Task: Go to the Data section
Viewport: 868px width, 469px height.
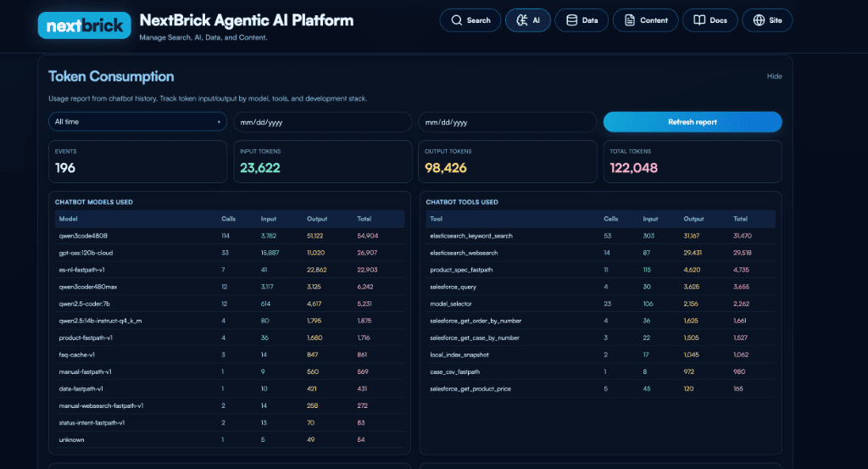Action: 581,20
